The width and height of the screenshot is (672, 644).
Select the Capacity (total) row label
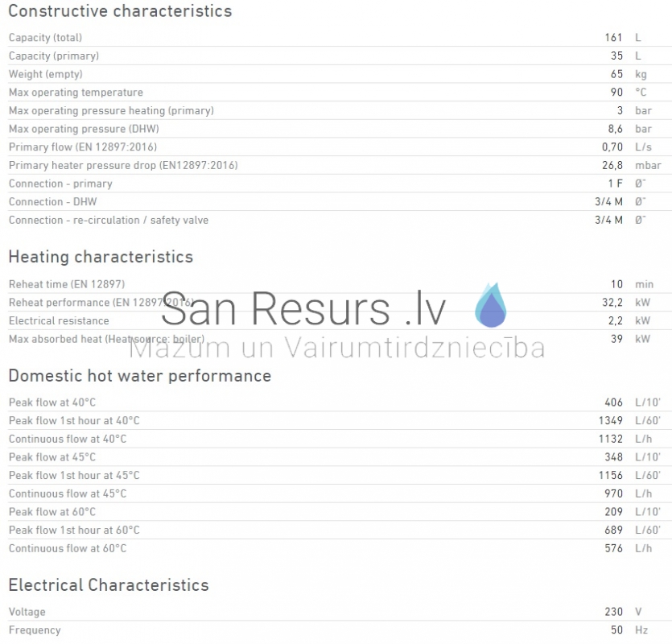coord(45,38)
